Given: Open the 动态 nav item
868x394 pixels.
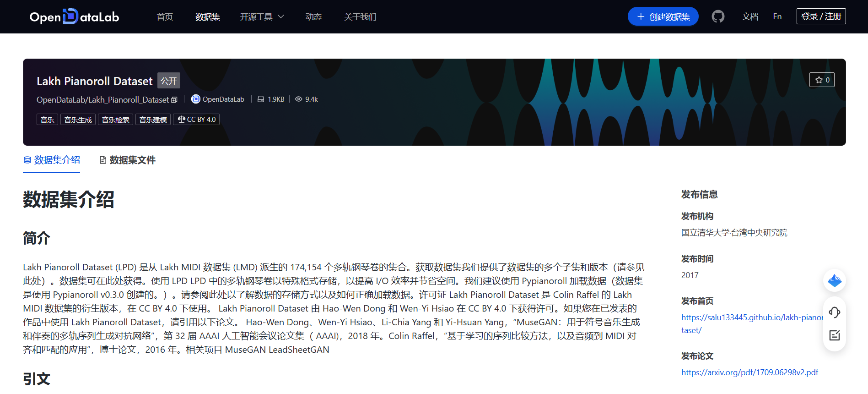Looking at the screenshot, I should [x=313, y=16].
